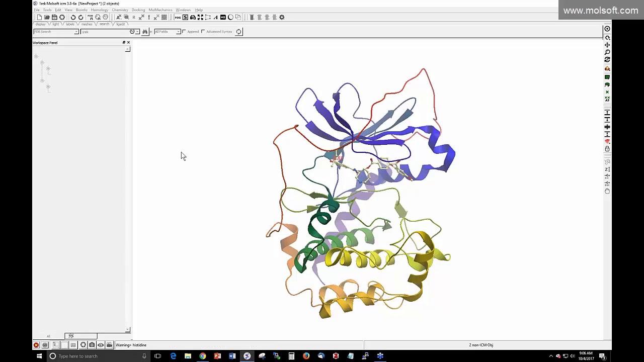The height and width of the screenshot is (362, 644).
Task: Open the Bioinfo menu
Action: pyautogui.click(x=82, y=10)
